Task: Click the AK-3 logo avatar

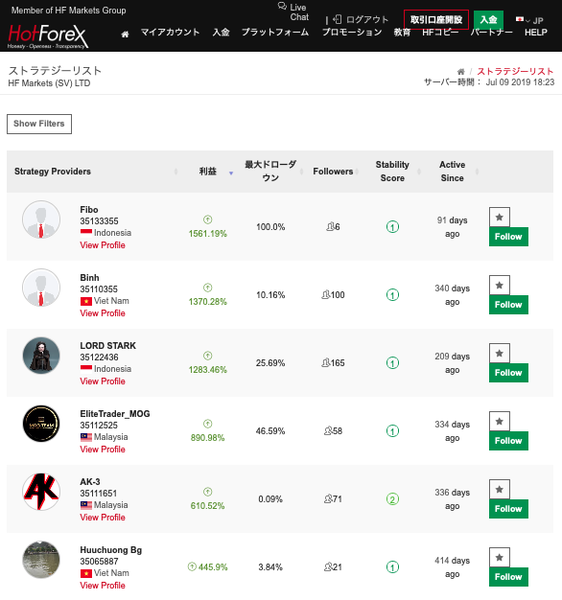Action: 41,492
